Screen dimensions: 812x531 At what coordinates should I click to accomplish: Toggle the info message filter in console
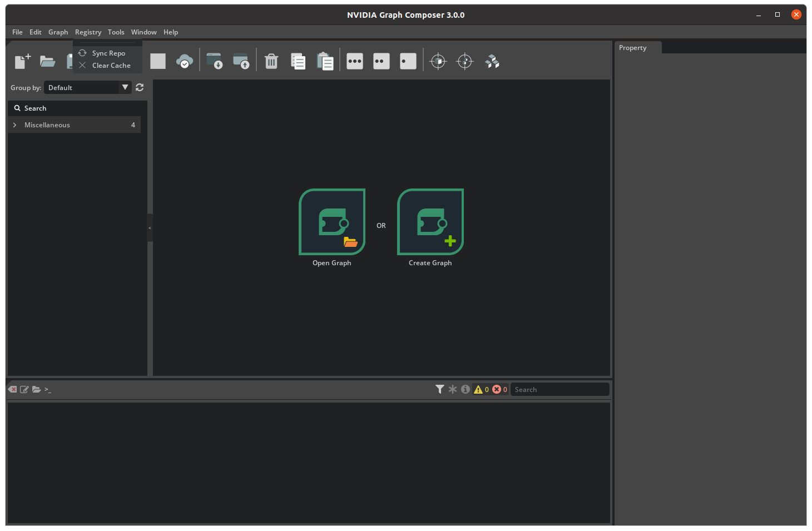coord(466,389)
